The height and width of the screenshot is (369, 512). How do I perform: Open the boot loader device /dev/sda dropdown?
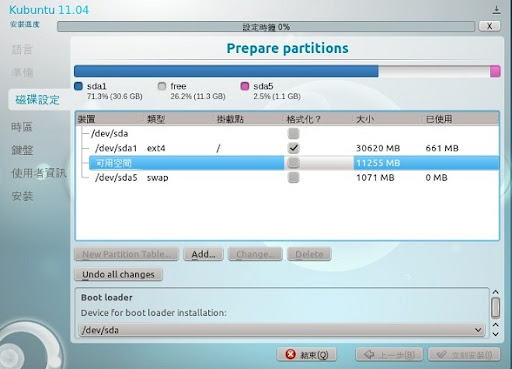click(x=282, y=330)
